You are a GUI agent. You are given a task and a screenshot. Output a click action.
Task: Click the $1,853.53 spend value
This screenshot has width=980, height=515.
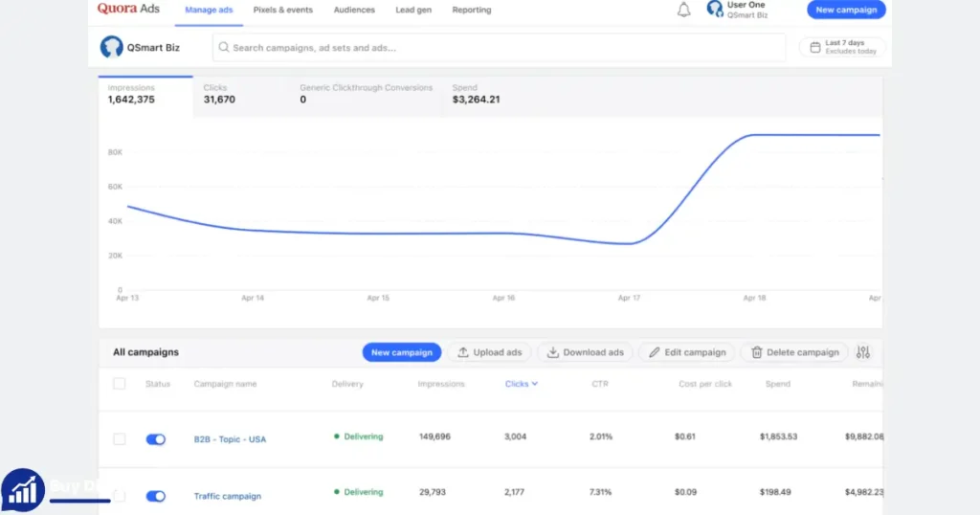point(779,437)
